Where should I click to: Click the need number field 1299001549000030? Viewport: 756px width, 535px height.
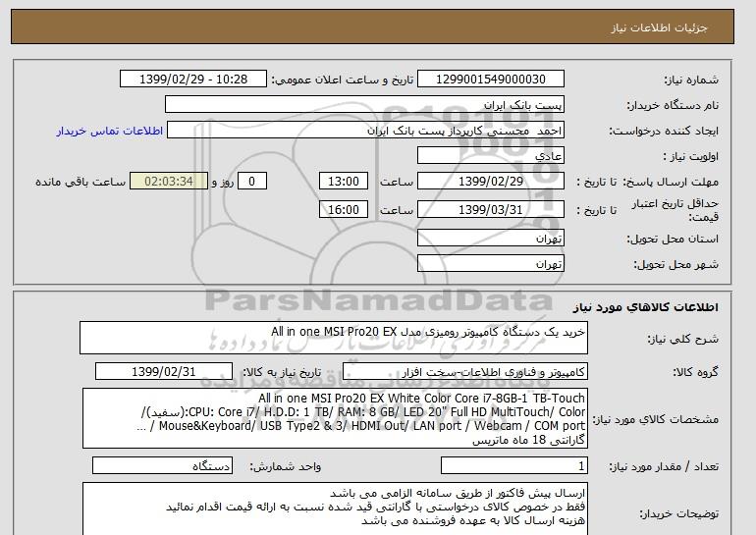490,80
